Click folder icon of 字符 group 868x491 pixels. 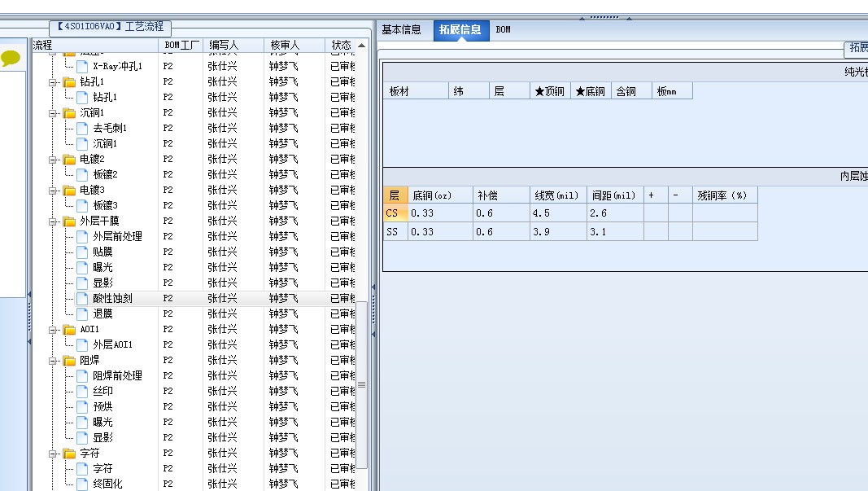click(69, 454)
